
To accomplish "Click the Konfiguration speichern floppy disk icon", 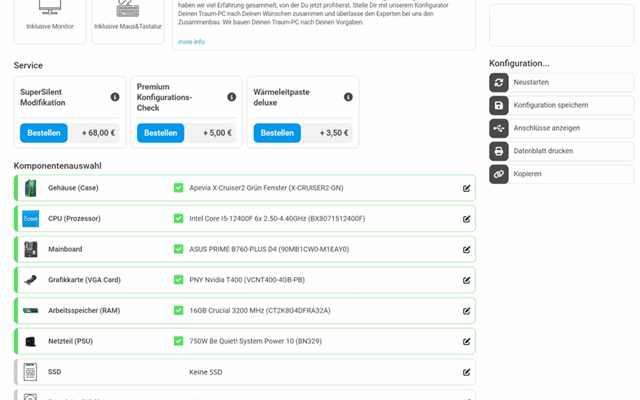I will 498,105.
